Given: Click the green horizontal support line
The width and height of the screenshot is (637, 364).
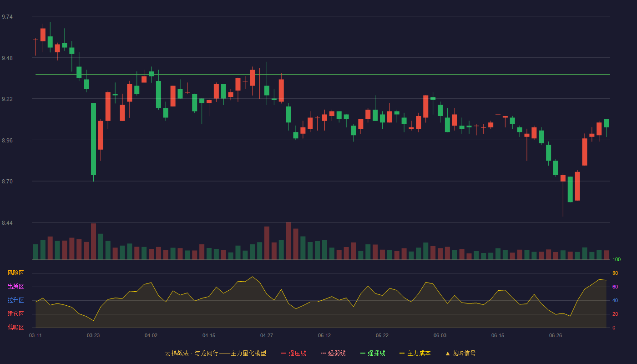Looking at the screenshot, I should (323, 75).
